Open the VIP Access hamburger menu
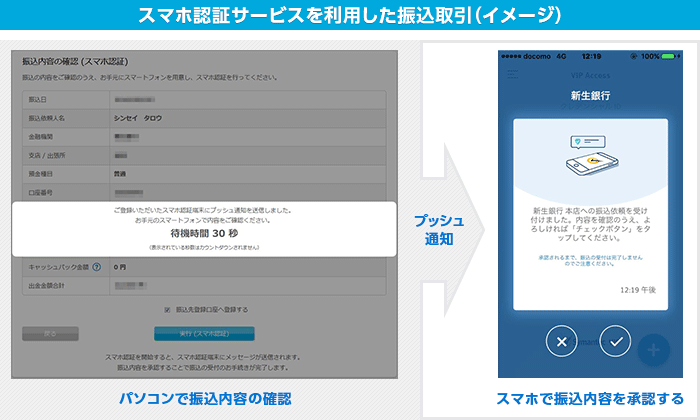This screenshot has height=420, width=700. [513, 75]
